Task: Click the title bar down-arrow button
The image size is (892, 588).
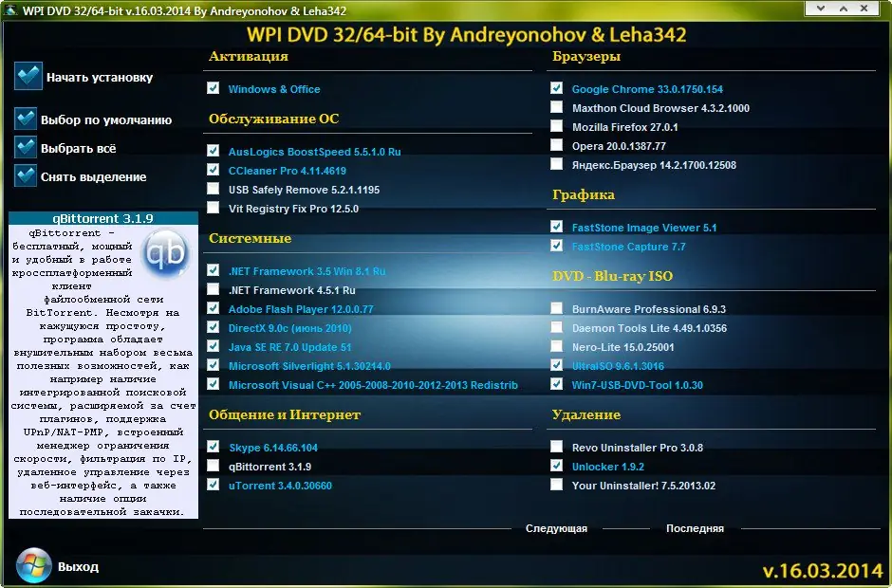Action: click(x=821, y=8)
